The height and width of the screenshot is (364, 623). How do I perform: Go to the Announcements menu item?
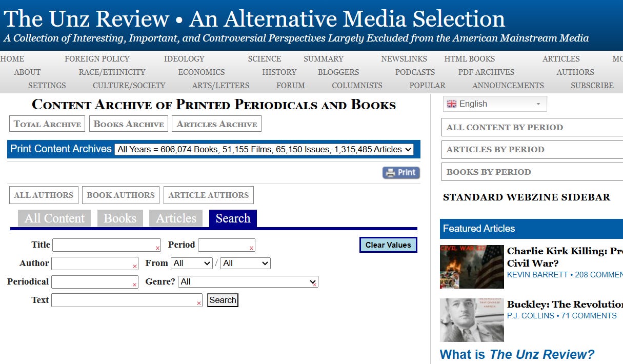[508, 86]
